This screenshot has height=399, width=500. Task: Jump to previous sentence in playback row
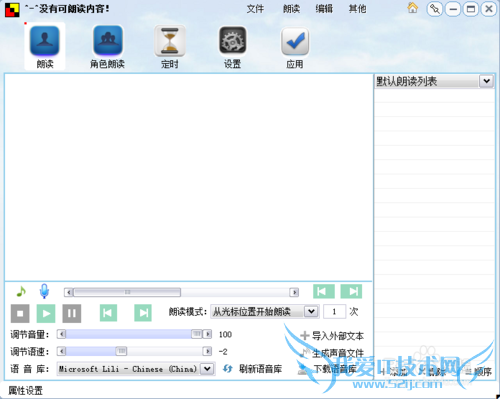108,313
